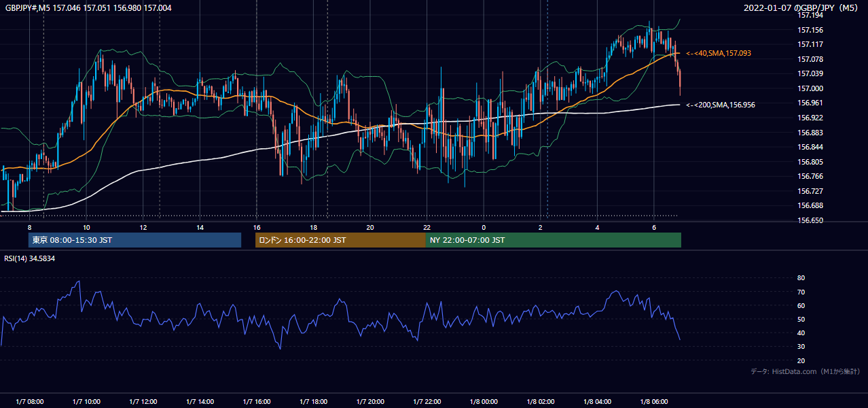
Task: Click the hour label 20 under the price chart
Action: (370, 227)
